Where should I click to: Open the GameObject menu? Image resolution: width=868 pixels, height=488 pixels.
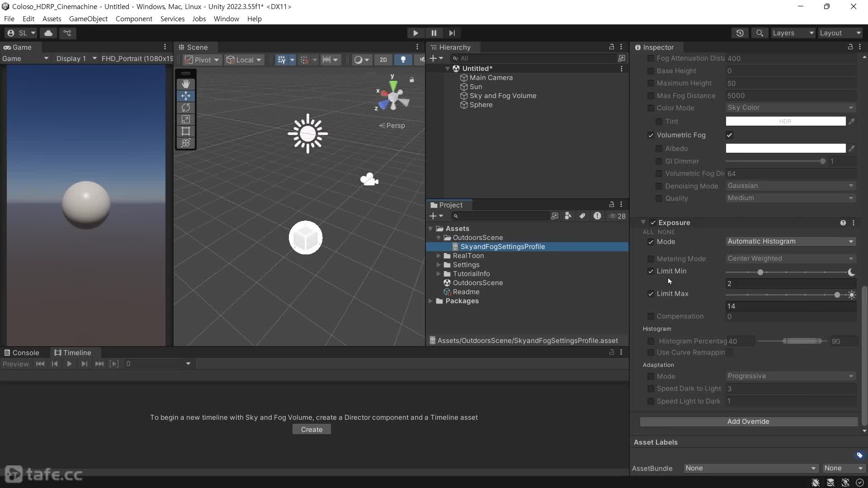tap(88, 19)
